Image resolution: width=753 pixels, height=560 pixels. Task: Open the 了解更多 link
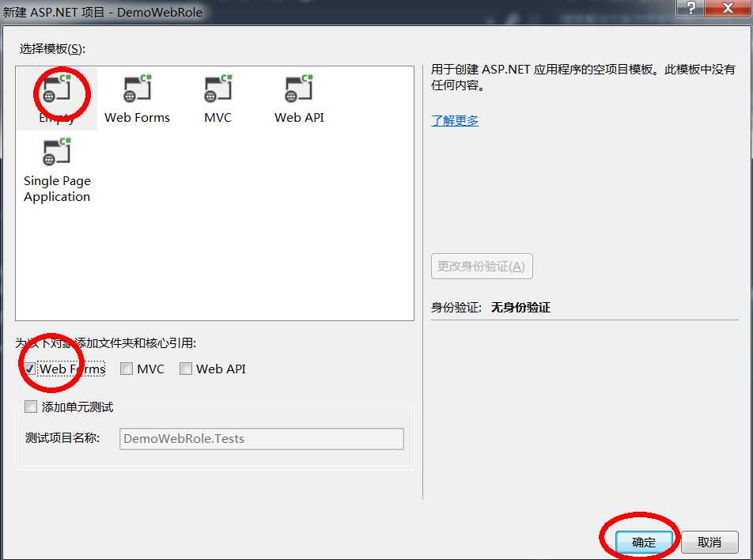[x=455, y=120]
